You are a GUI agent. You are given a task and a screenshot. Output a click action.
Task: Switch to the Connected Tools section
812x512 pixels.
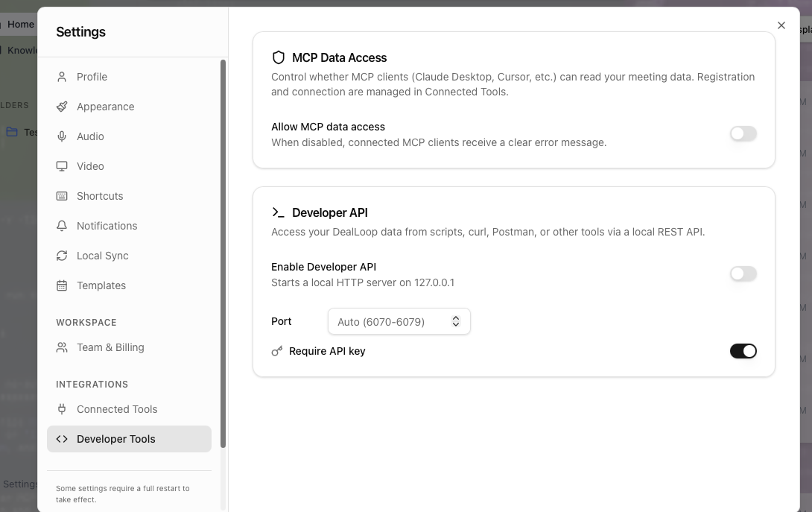[x=116, y=408]
